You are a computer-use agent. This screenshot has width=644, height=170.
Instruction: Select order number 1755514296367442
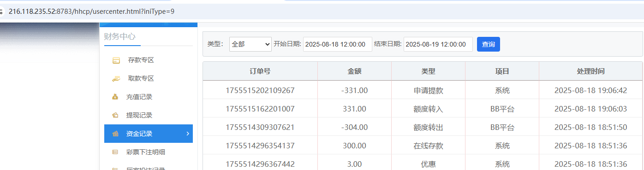tap(260, 164)
